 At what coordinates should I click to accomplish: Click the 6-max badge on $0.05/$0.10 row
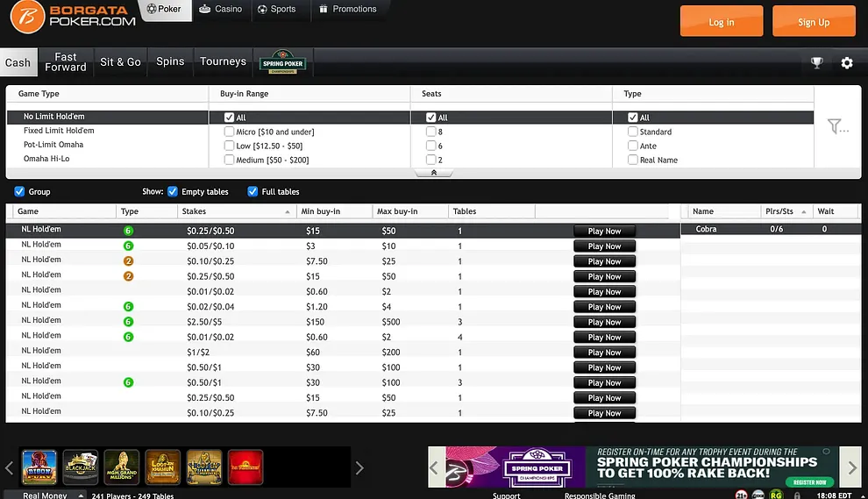(128, 246)
